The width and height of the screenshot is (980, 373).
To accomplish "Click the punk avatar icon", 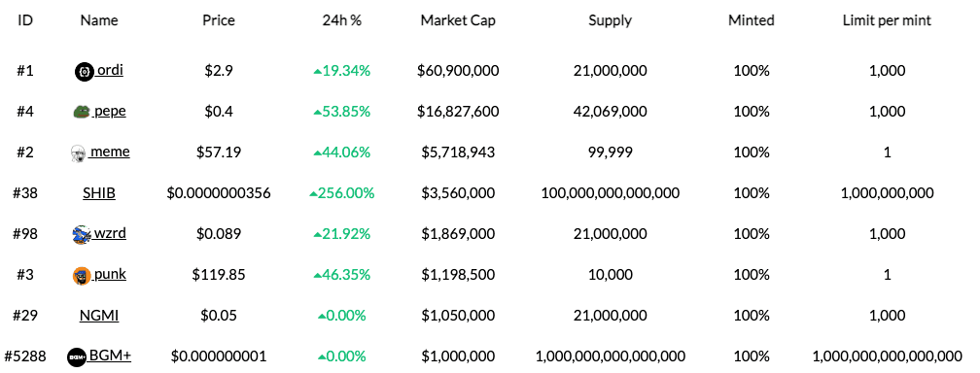I will pos(82,275).
